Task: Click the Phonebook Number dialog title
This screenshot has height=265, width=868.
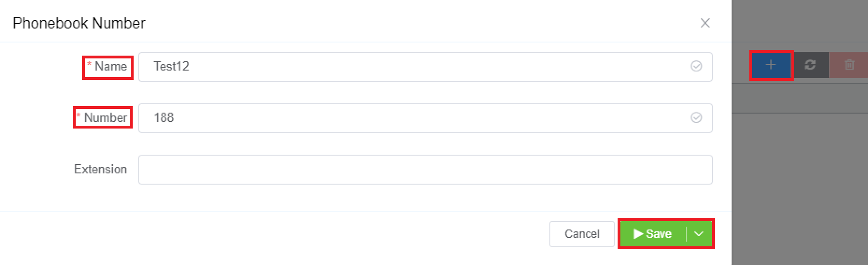Action: coord(79,23)
